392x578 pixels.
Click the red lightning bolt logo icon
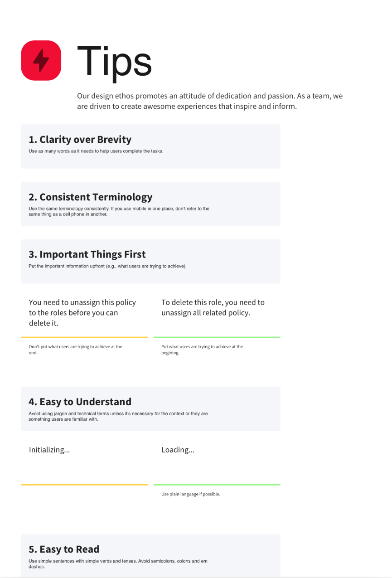pyautogui.click(x=41, y=61)
